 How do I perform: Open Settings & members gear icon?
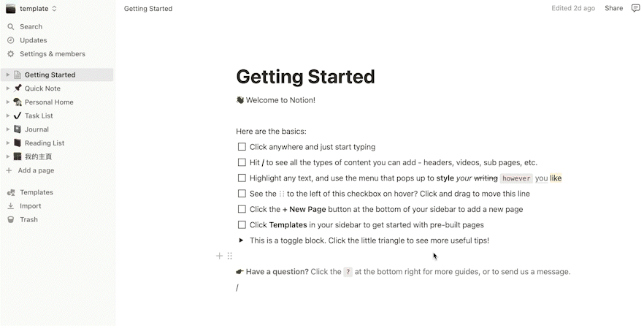click(11, 54)
